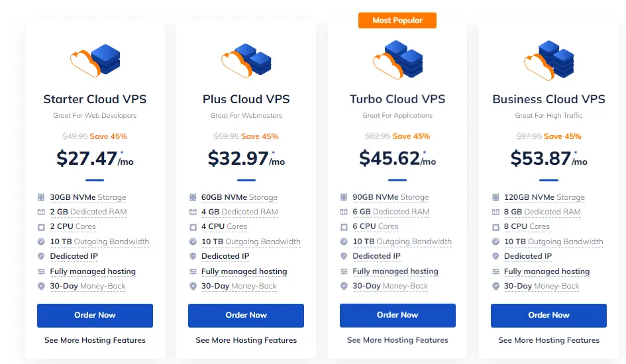The height and width of the screenshot is (364, 626).
Task: Click sliders icon beside Plus Fully managed hosting
Action: (x=193, y=271)
